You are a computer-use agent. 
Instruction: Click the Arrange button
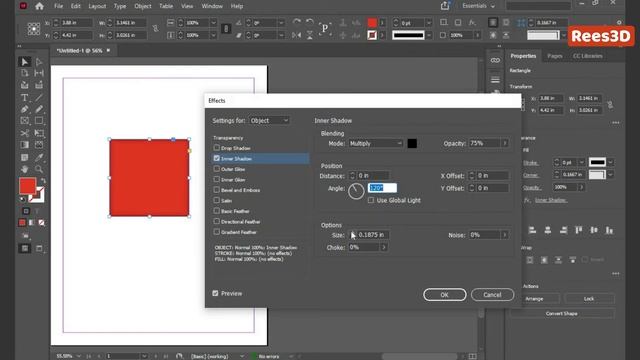click(534, 299)
